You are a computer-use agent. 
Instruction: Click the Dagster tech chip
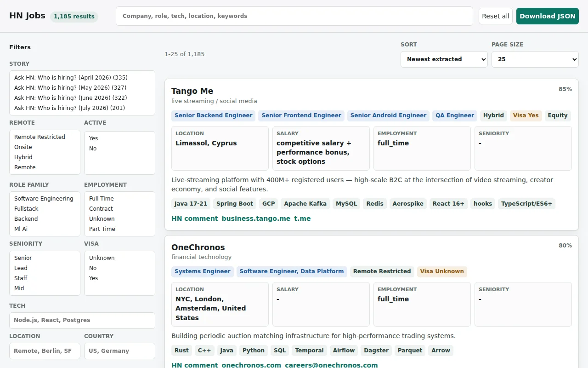(376, 351)
